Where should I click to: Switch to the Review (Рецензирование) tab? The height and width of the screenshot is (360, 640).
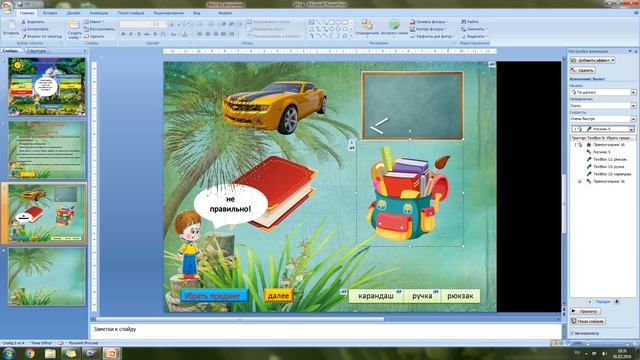coord(169,13)
